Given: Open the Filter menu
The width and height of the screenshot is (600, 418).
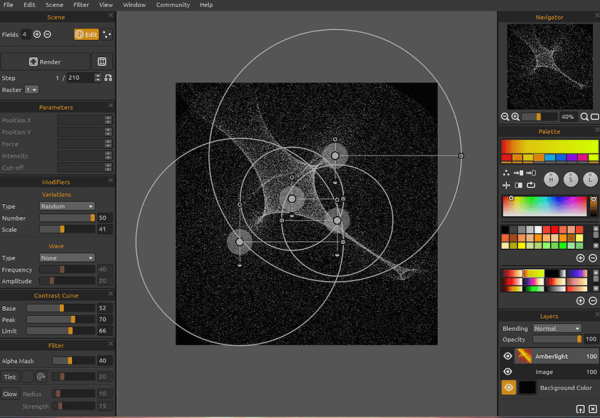Looking at the screenshot, I should 81,5.
